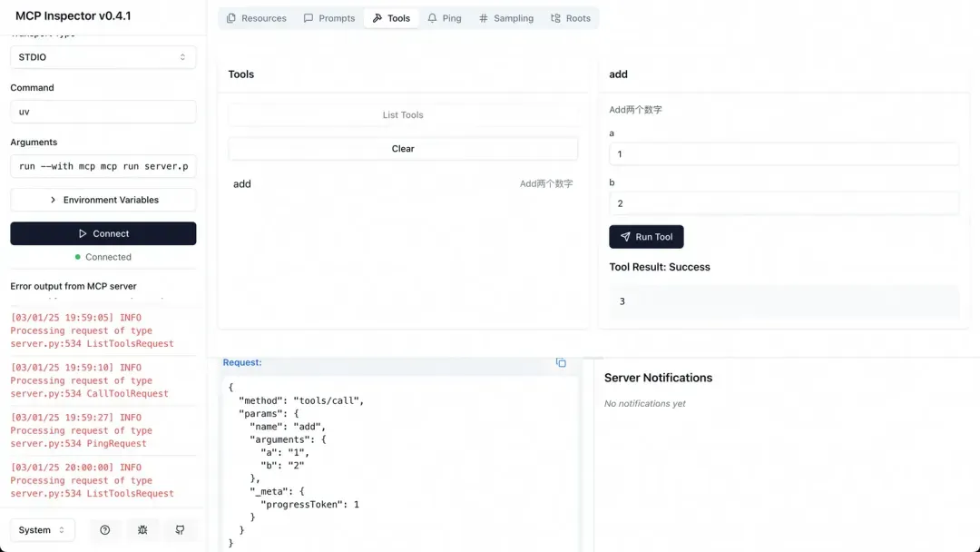980x552 pixels.
Task: Focus the Command input field
Action: pyautogui.click(x=103, y=112)
